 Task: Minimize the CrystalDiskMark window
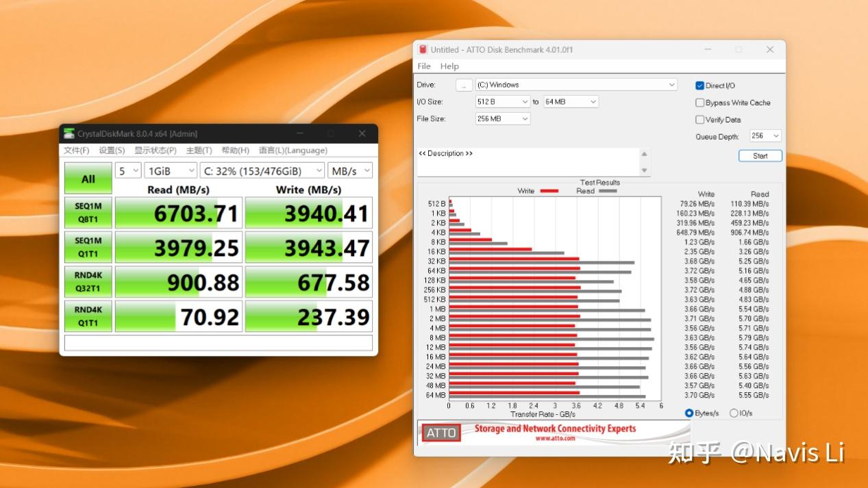pos(299,133)
